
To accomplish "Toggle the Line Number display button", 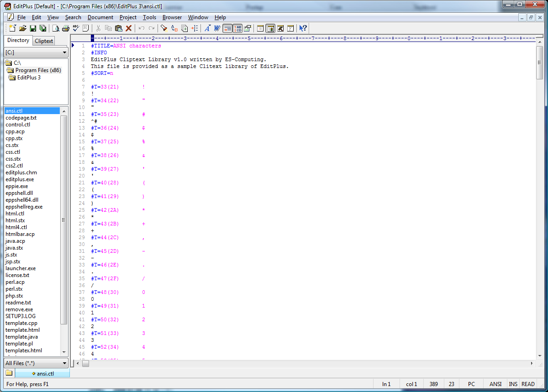I will 237,28.
